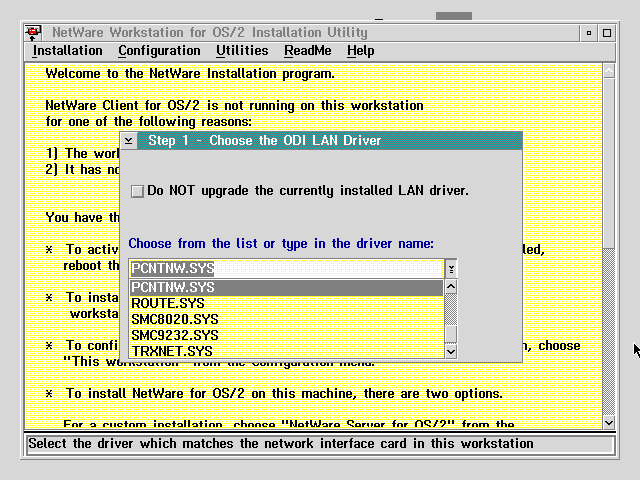Viewport: 640px width, 480px height.
Task: Click the main window scroll-down arrow
Action: 609,423
